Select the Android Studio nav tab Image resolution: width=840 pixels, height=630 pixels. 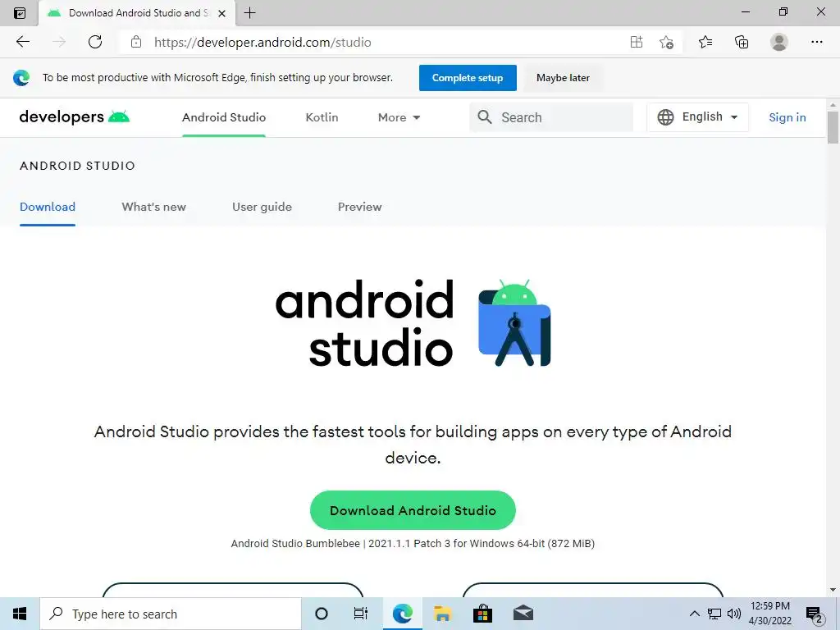click(x=224, y=117)
